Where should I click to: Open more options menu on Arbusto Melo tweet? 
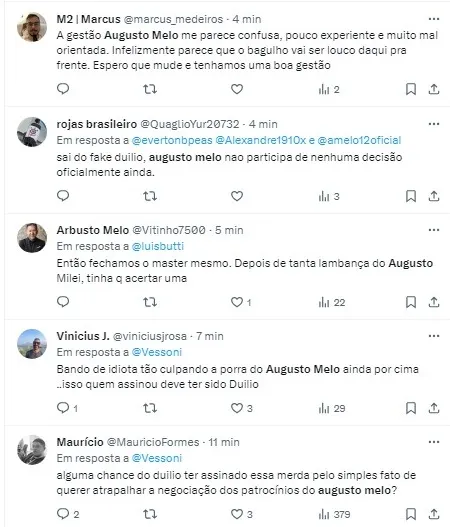(x=434, y=230)
